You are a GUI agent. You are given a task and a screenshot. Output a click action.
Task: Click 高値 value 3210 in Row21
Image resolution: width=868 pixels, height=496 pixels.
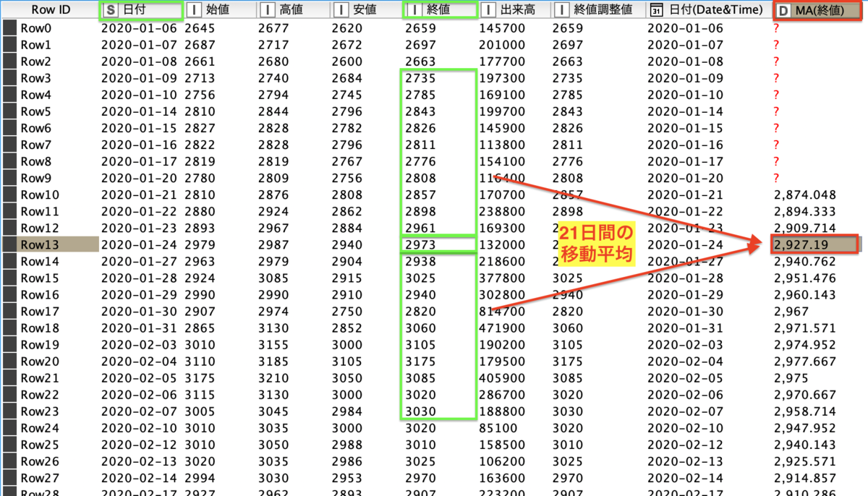click(x=273, y=377)
